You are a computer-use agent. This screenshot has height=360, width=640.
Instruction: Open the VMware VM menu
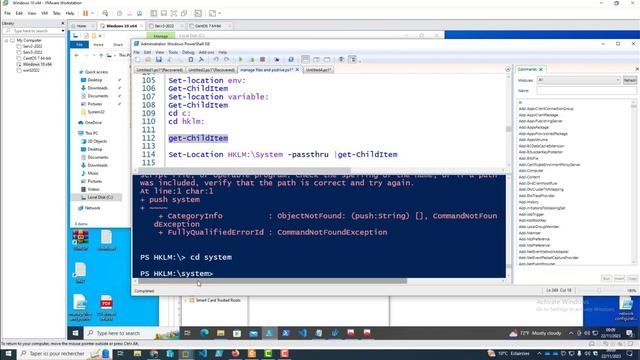point(44,13)
